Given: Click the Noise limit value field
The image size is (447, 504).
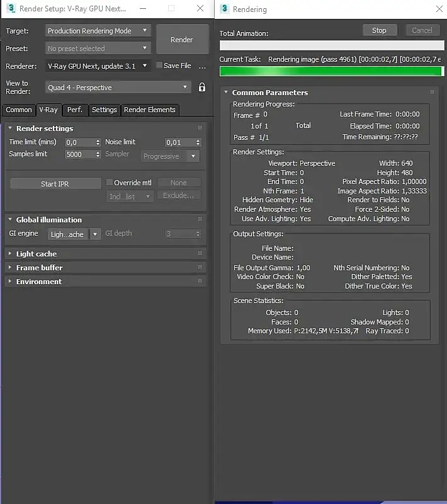Looking at the screenshot, I should pos(179,142).
